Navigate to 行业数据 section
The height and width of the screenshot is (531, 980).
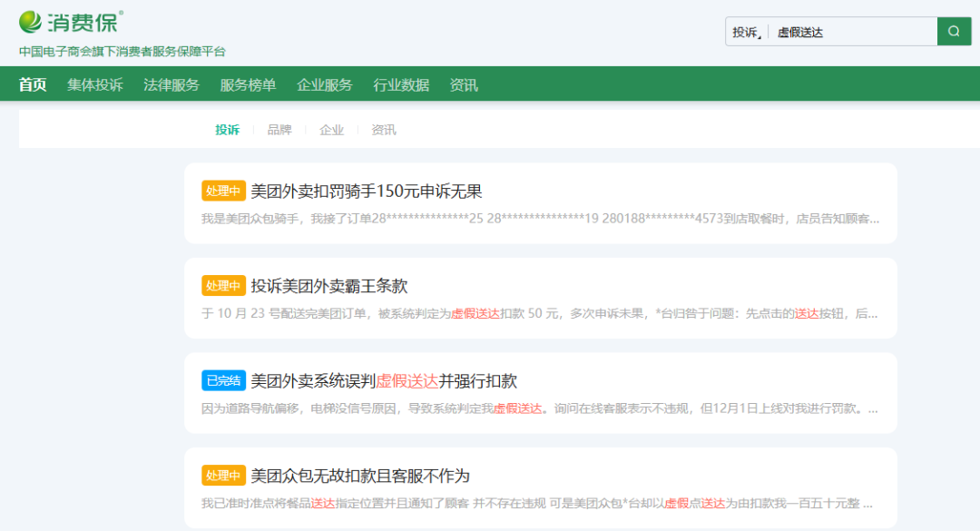tap(401, 84)
